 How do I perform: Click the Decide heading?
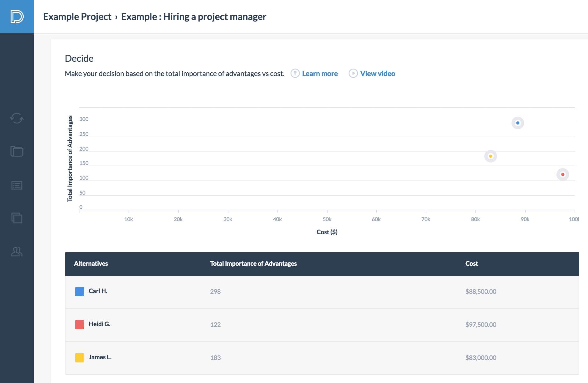click(x=79, y=58)
